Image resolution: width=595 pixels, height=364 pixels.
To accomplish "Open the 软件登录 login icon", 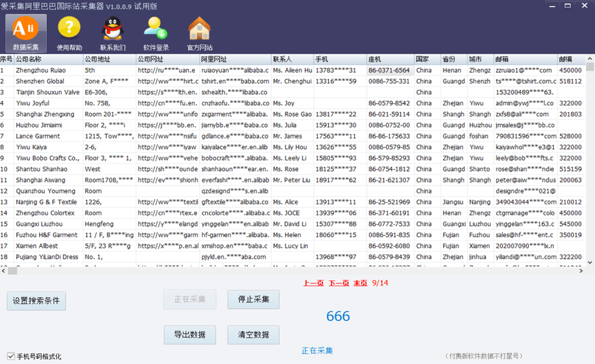I will coord(156,33).
